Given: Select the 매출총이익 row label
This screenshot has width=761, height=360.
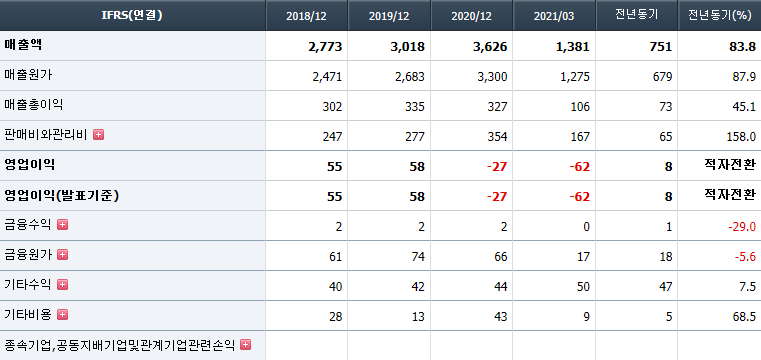Looking at the screenshot, I should (33, 105).
